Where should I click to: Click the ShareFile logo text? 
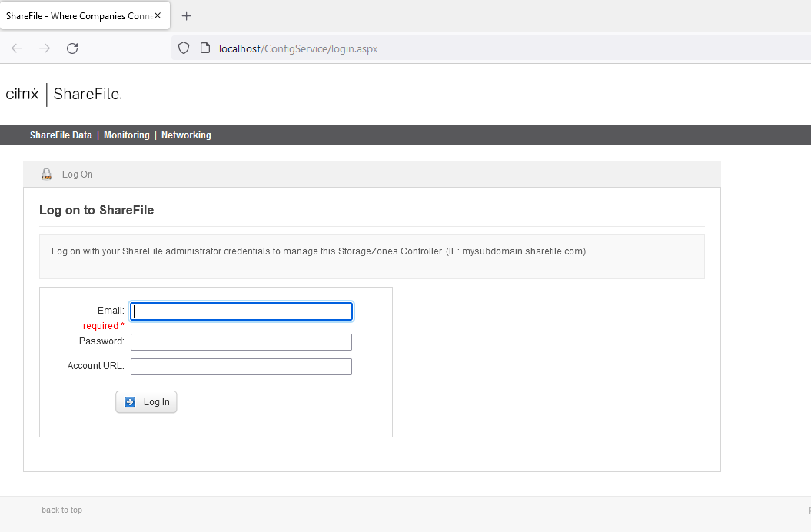tap(87, 95)
